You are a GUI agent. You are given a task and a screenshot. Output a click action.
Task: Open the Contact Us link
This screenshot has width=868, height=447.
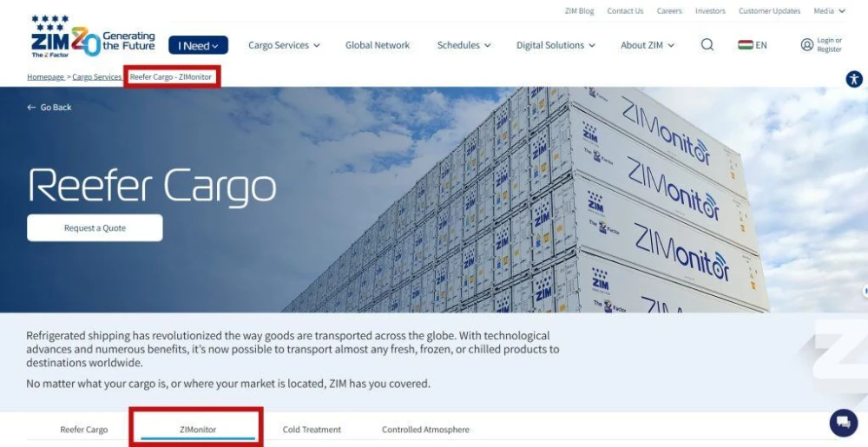pyautogui.click(x=625, y=11)
